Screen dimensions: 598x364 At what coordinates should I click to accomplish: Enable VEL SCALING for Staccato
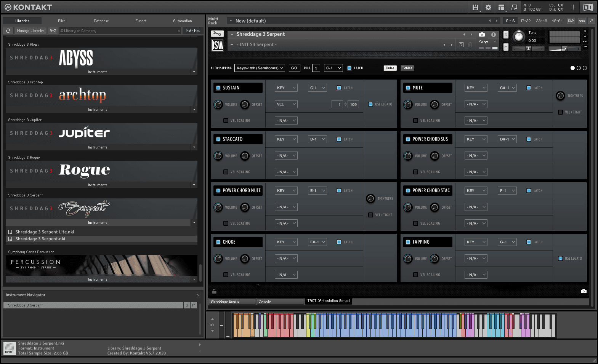point(226,172)
